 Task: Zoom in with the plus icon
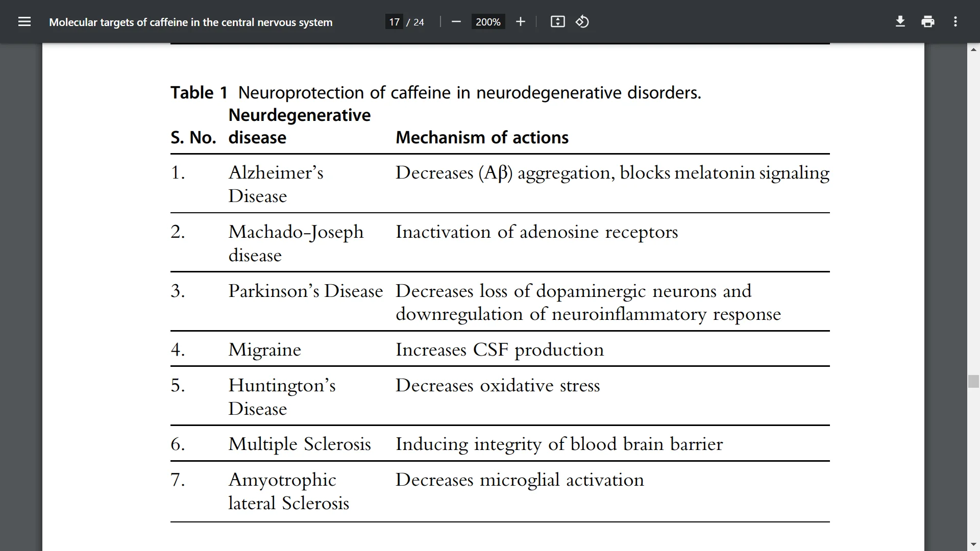tap(520, 22)
